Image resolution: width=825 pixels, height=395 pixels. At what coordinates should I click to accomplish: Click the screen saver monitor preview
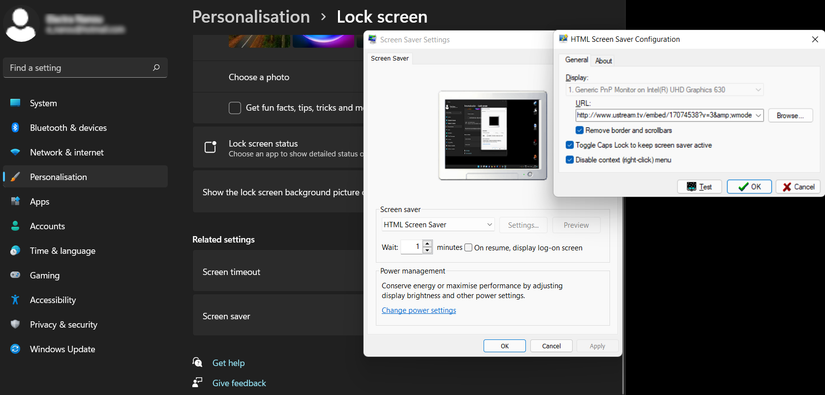tap(492, 135)
